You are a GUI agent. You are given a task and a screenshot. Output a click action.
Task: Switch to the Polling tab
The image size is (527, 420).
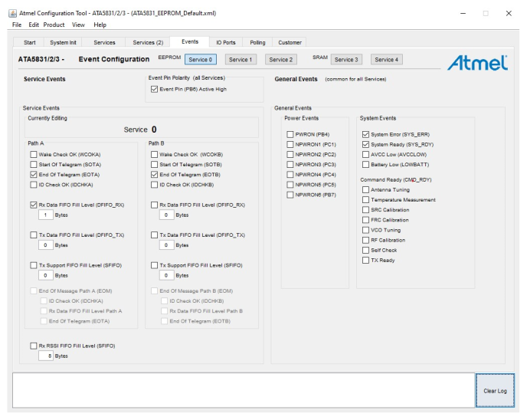(257, 42)
